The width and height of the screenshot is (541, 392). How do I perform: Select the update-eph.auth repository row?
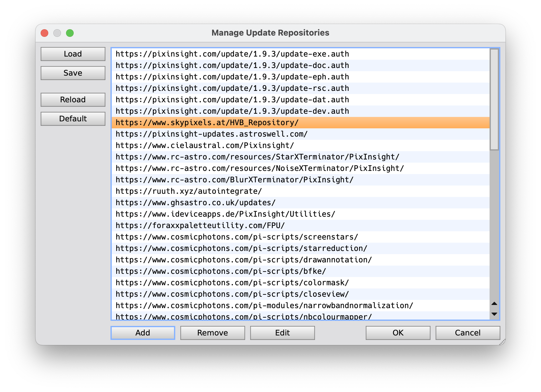300,77
